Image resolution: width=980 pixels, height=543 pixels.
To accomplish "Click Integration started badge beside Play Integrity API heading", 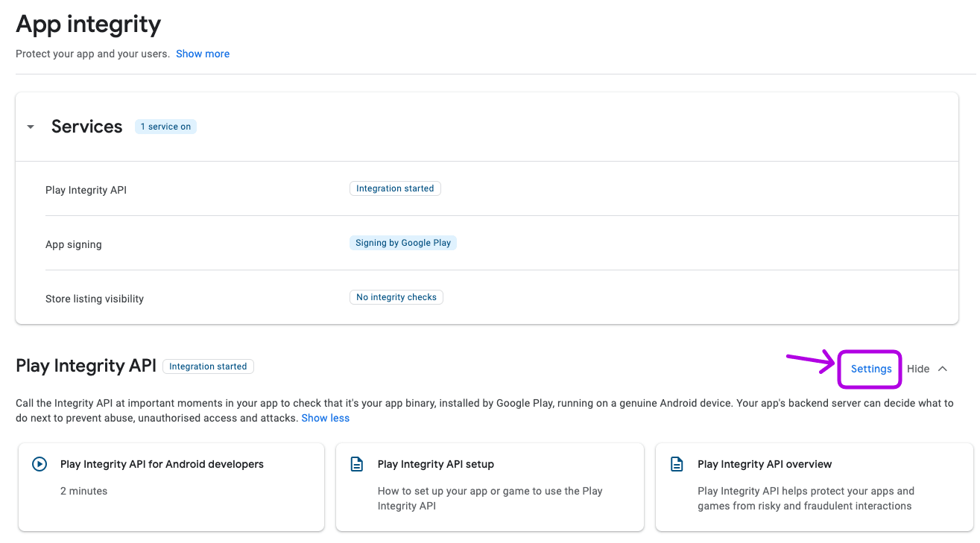I will pos(208,366).
